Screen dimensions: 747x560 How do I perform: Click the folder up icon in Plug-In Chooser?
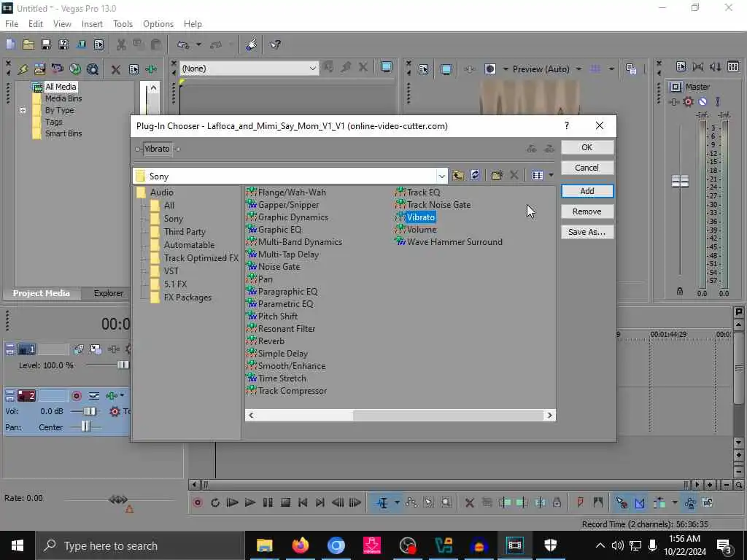(458, 175)
